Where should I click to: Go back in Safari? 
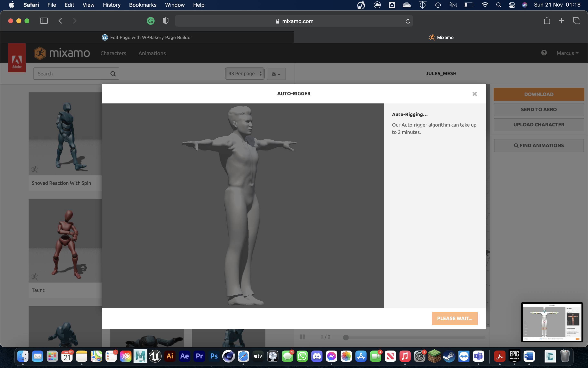(60, 21)
